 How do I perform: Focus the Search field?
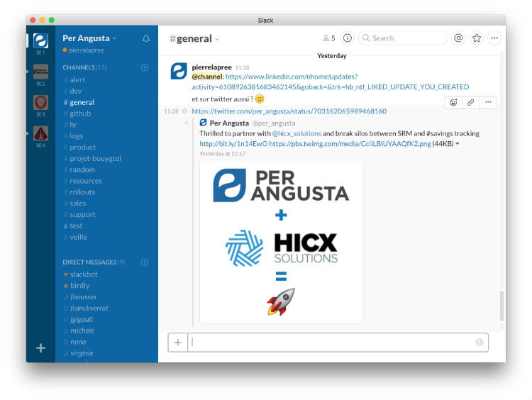(x=403, y=38)
